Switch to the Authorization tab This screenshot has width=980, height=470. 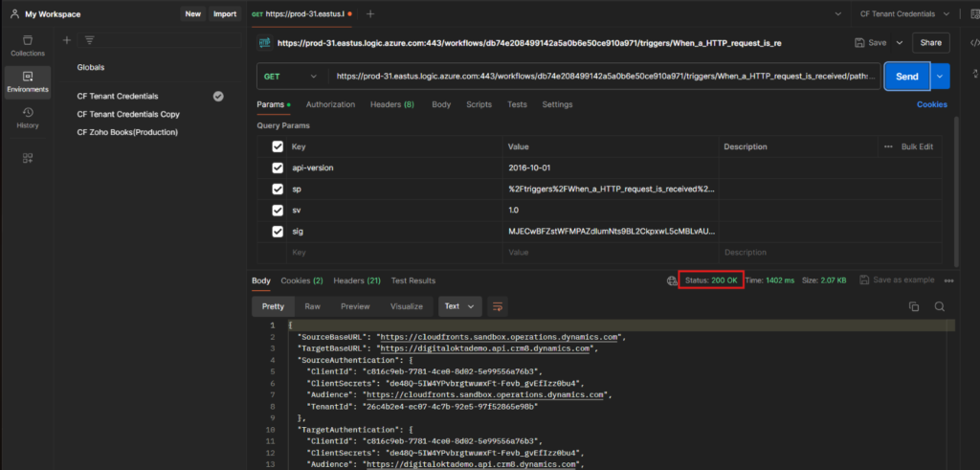330,104
